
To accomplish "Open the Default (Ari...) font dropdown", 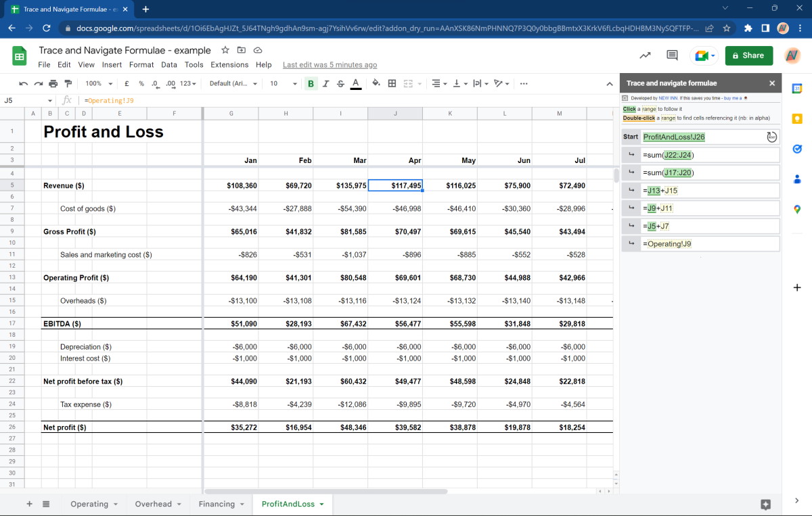I will click(x=233, y=83).
